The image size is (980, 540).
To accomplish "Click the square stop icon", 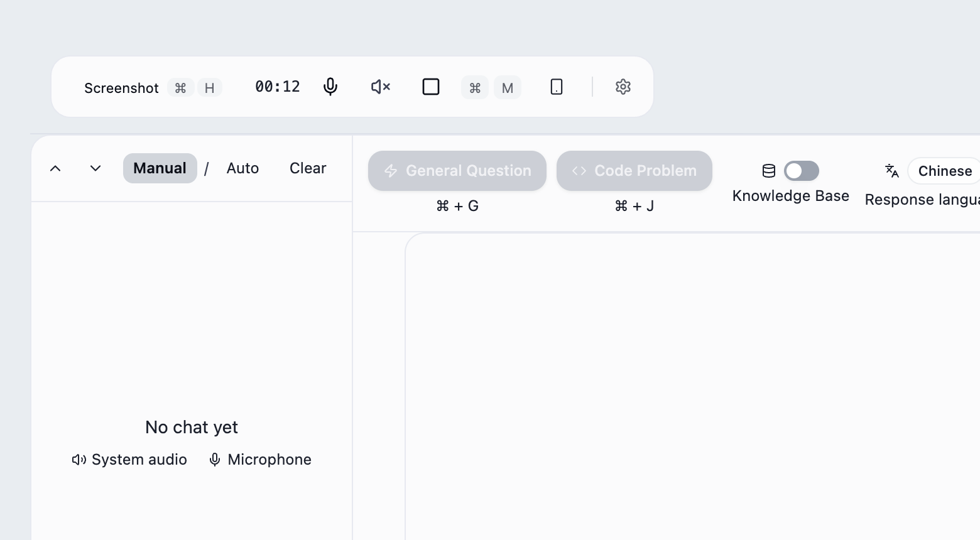I will pos(431,87).
